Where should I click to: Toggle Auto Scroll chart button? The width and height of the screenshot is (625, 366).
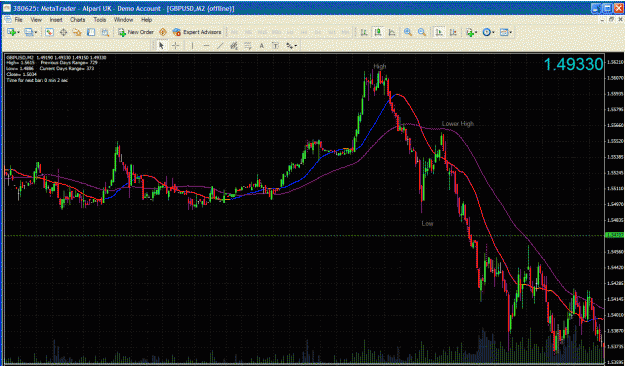pos(439,32)
